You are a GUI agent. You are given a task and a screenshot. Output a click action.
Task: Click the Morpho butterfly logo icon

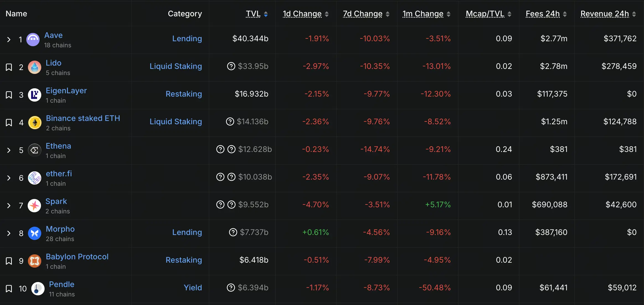point(35,233)
